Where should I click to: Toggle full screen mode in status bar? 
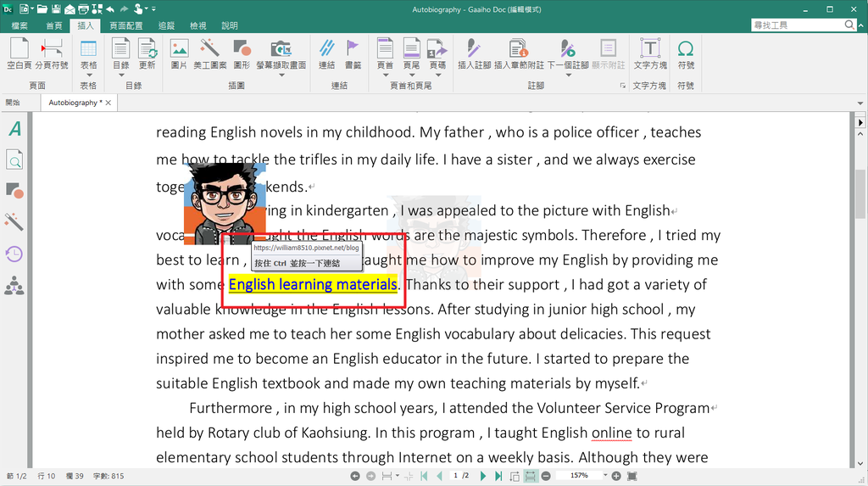click(x=632, y=477)
